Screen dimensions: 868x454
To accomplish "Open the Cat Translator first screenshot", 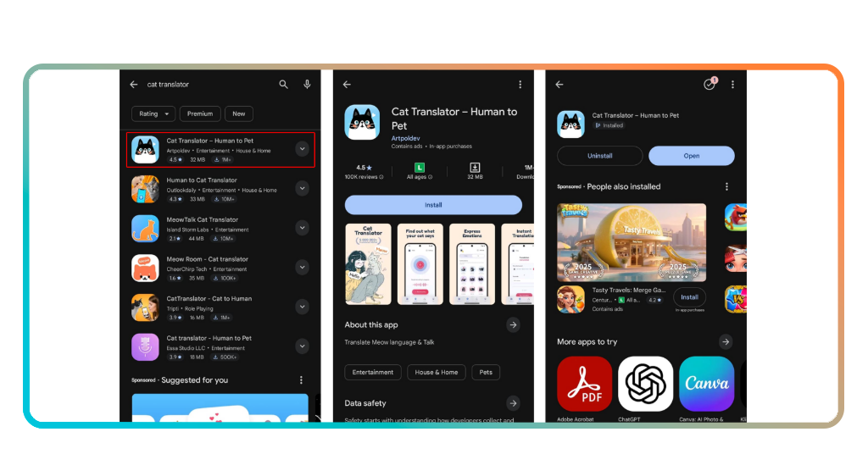I will [368, 264].
